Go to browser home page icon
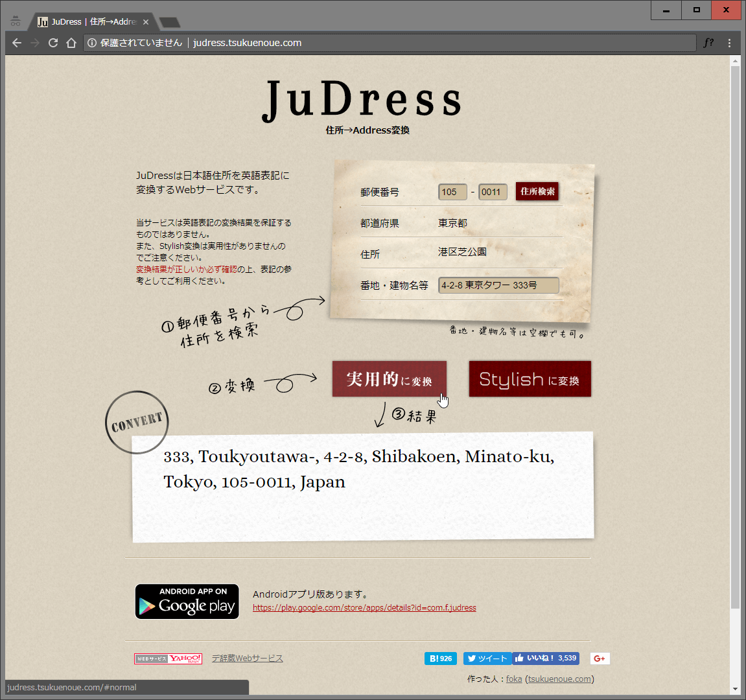The height and width of the screenshot is (700, 746). 71,43
